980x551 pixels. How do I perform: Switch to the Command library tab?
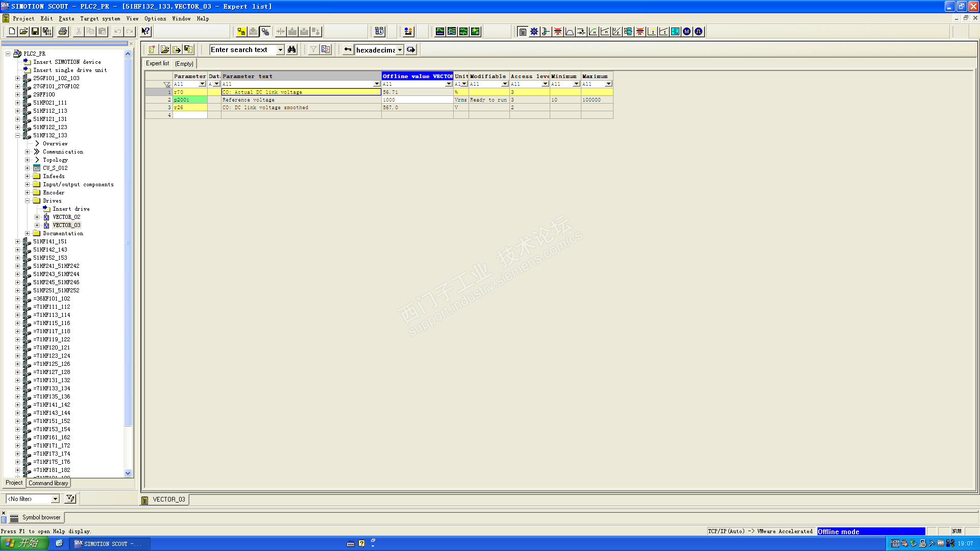(48, 483)
